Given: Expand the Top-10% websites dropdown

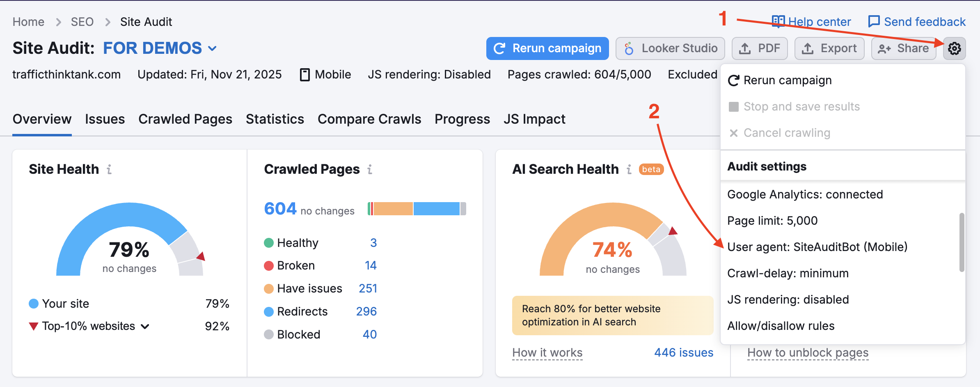Looking at the screenshot, I should [145, 327].
